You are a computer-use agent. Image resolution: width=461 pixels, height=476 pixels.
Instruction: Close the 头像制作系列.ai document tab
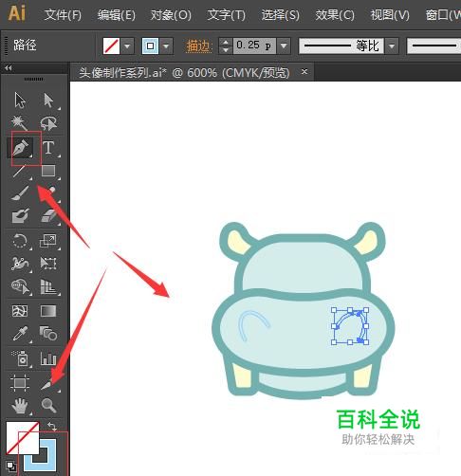[304, 72]
